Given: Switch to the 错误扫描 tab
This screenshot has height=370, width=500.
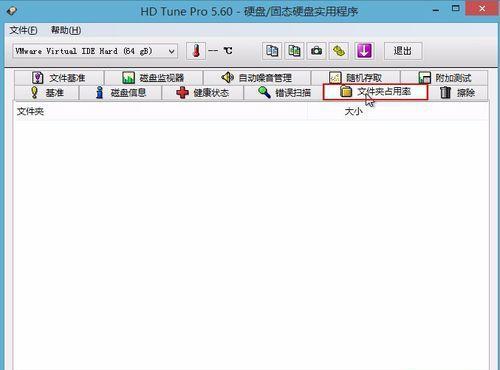Looking at the screenshot, I should [x=284, y=92].
